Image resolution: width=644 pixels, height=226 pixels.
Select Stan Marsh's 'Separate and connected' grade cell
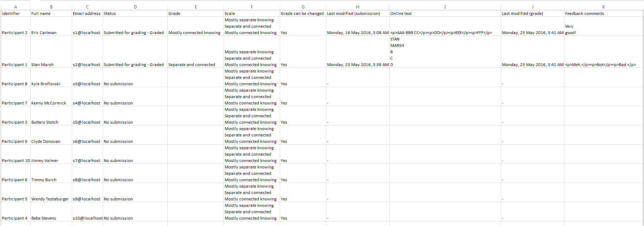point(195,52)
